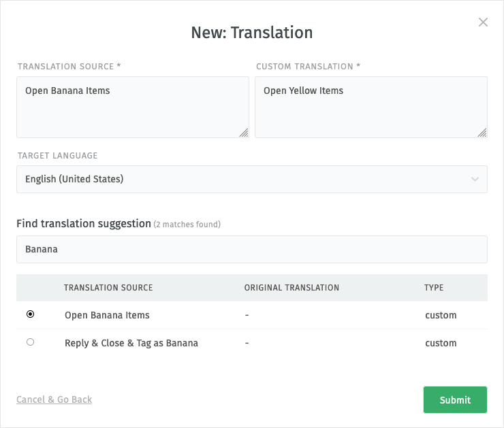Open the Target Language dropdown
504x428 pixels.
(x=252, y=179)
